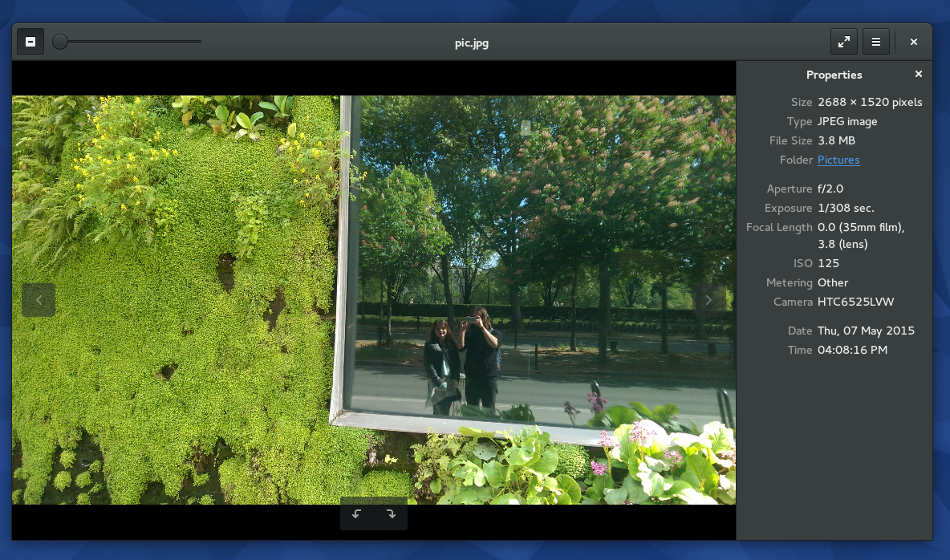Open the Pictures folder link
The height and width of the screenshot is (560, 950).
click(x=838, y=160)
